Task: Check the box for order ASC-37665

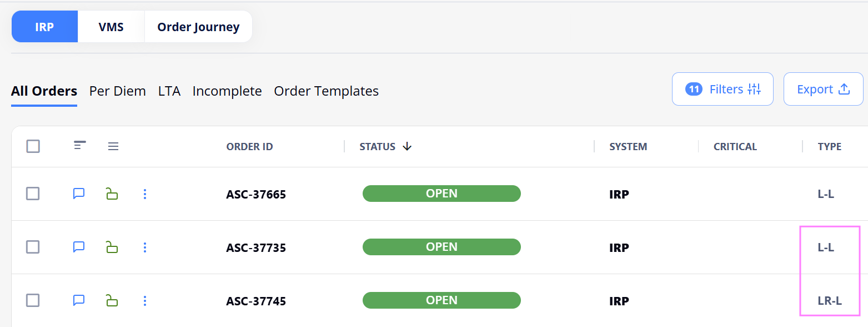Action: 33,194
